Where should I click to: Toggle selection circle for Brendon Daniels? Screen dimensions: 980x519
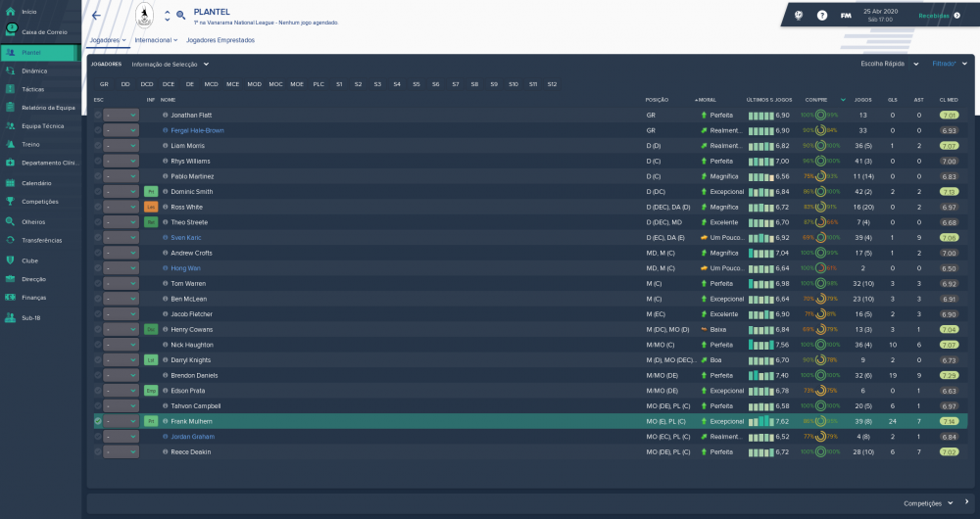coord(98,375)
